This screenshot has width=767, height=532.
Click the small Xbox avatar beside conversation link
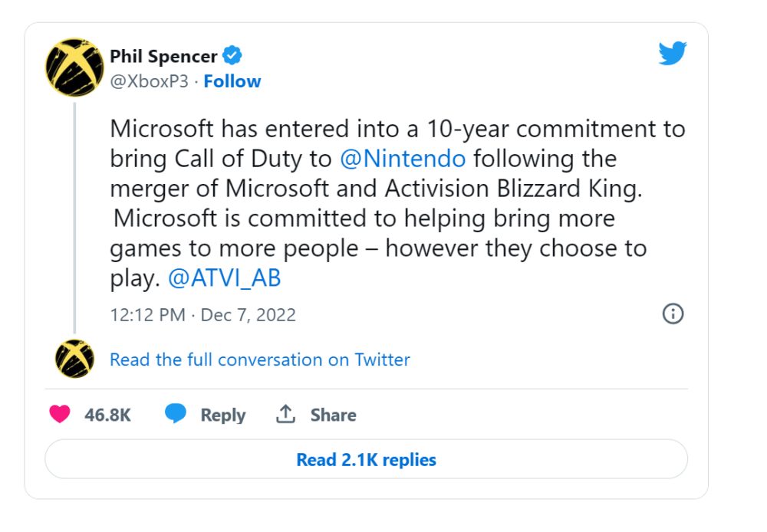(x=75, y=360)
